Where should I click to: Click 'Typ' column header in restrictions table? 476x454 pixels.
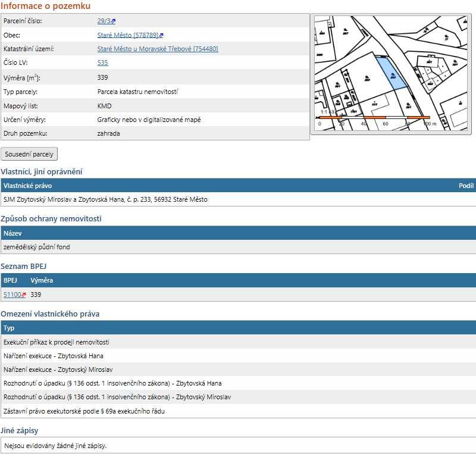coord(9,328)
